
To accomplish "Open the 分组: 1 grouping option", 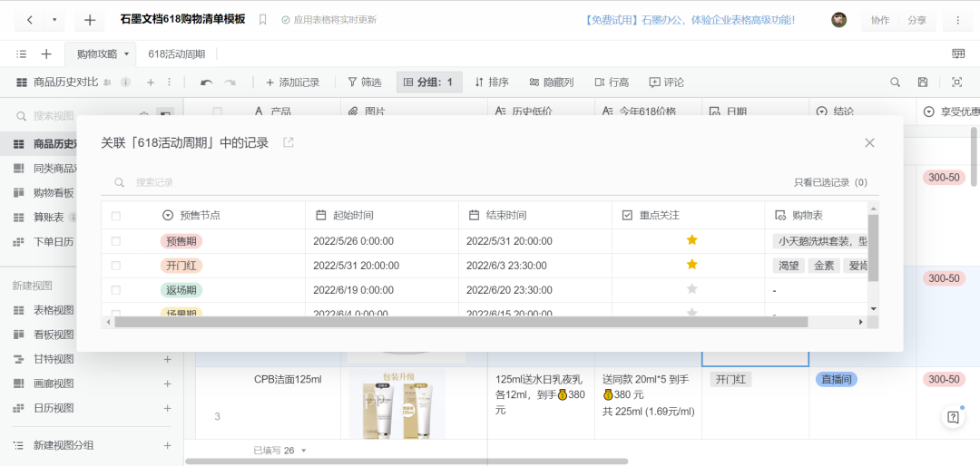I will click(428, 82).
